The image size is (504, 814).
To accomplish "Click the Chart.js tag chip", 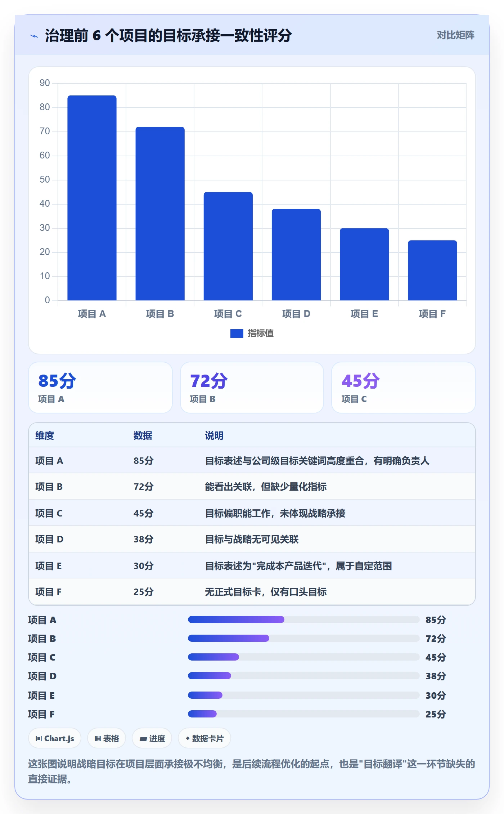I will 55,738.
